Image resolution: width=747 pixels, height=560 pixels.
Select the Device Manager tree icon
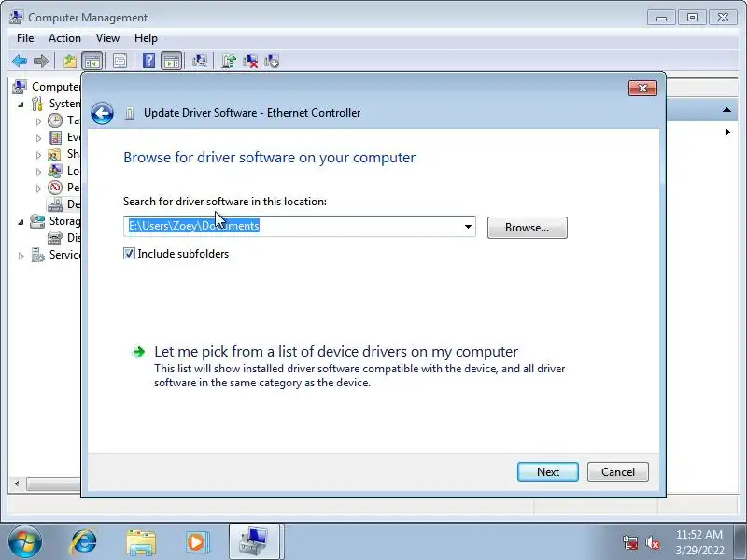[55, 204]
